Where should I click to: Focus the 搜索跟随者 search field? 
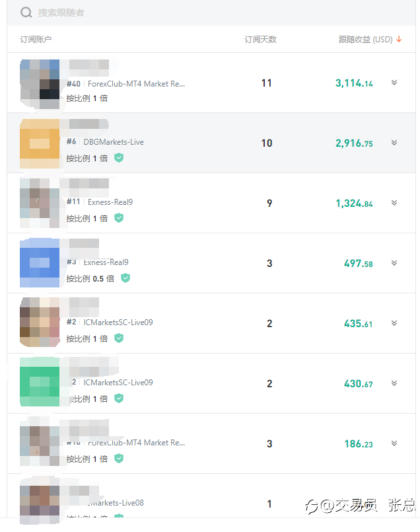click(211, 13)
